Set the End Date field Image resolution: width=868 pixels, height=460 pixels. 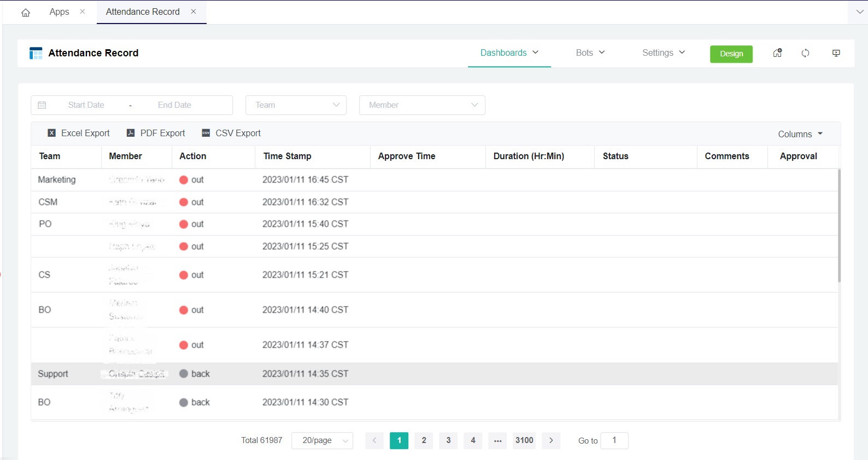click(174, 105)
